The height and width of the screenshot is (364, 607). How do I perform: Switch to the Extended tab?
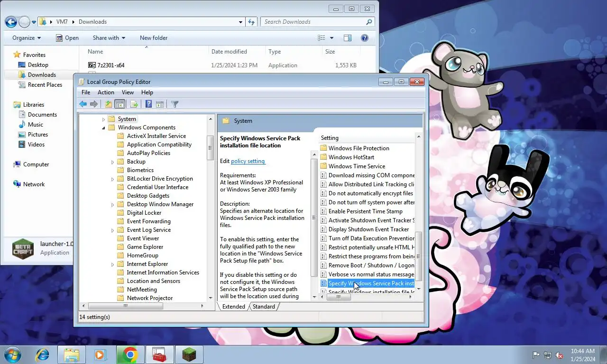[x=234, y=307]
